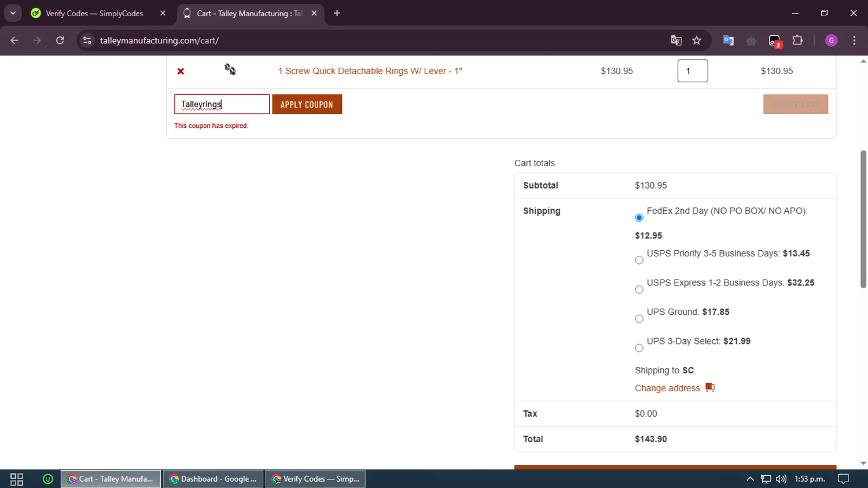Close the Verify Codes — SimplyCodes tab
The image size is (868, 488).
pos(163,13)
